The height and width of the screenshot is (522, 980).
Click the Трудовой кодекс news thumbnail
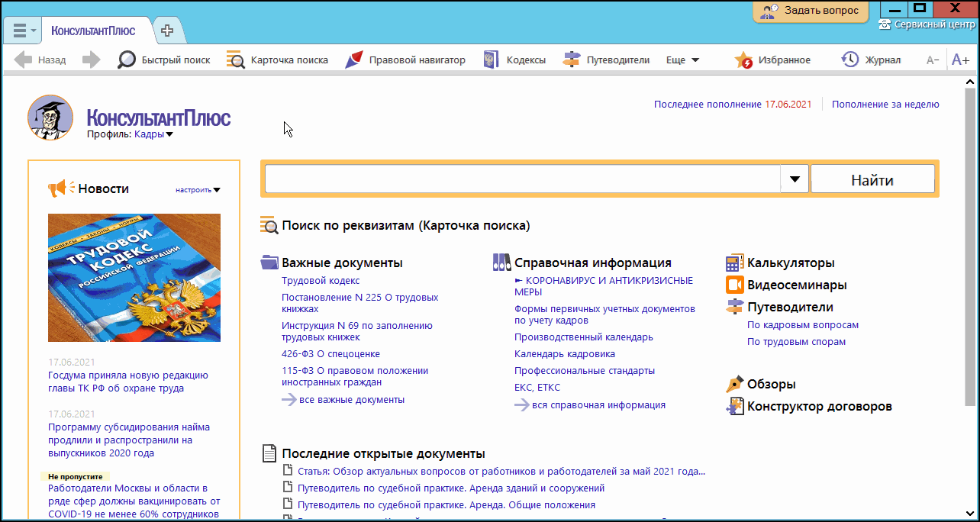point(134,278)
